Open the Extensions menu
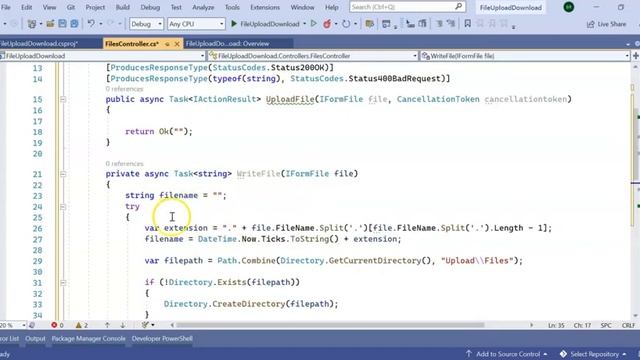The width and height of the screenshot is (640, 360). pos(265,7)
